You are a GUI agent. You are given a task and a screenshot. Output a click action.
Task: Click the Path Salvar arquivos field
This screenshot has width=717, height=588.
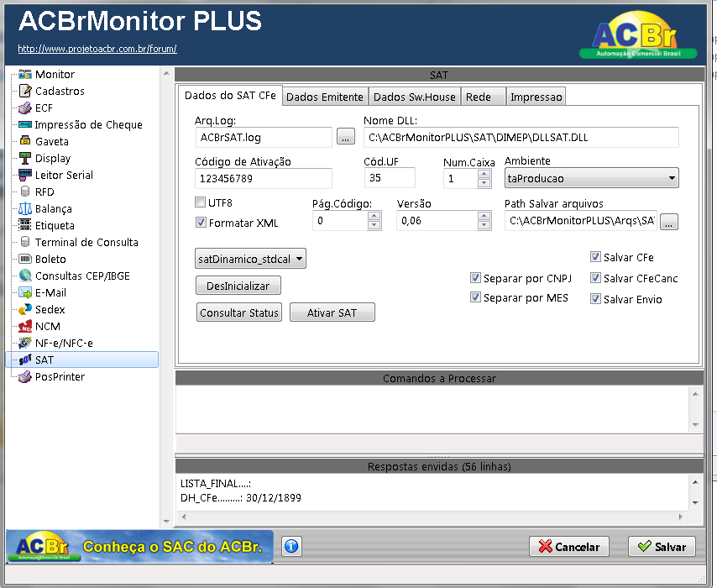581,221
